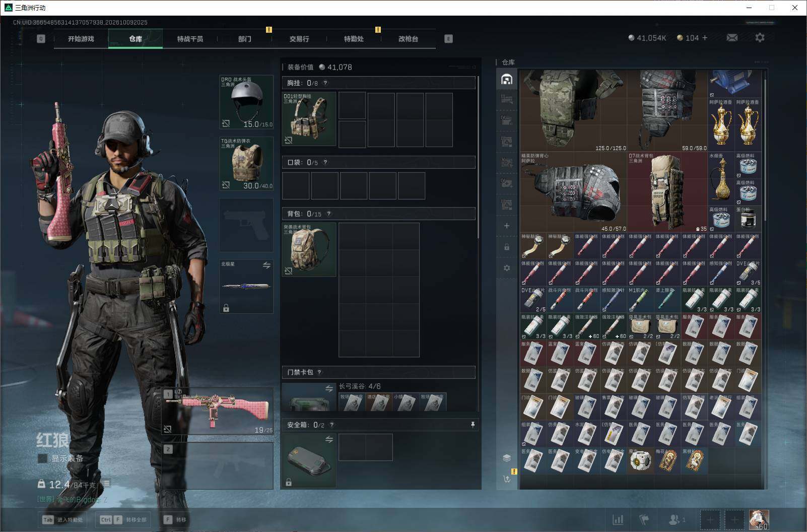Open the settings gear icon
Viewport: 807px width, 532px height.
pyautogui.click(x=760, y=38)
